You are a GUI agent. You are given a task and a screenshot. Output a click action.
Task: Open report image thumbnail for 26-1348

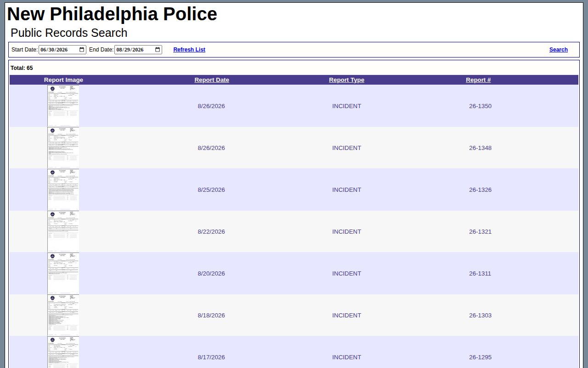coord(63,148)
